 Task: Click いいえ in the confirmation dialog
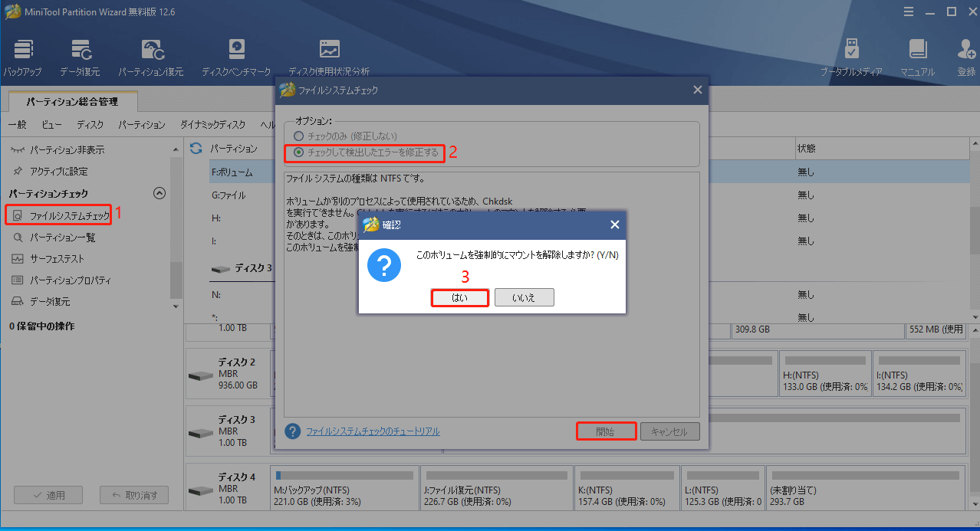pos(524,297)
